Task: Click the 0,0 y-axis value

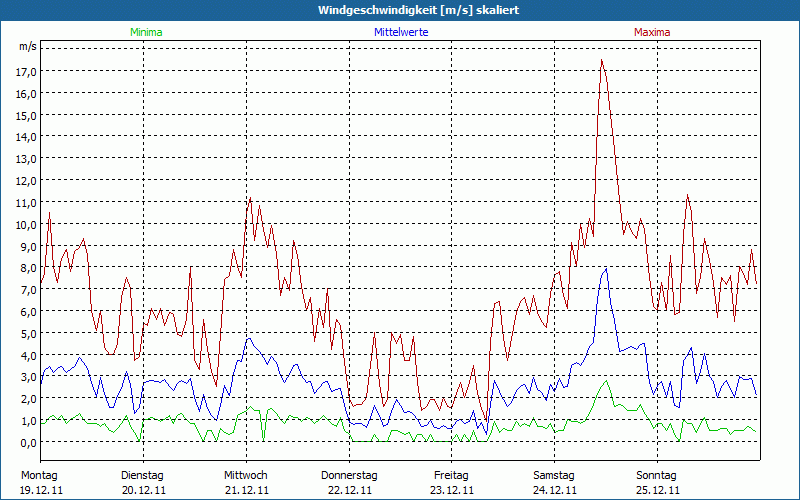Action: tap(28, 443)
